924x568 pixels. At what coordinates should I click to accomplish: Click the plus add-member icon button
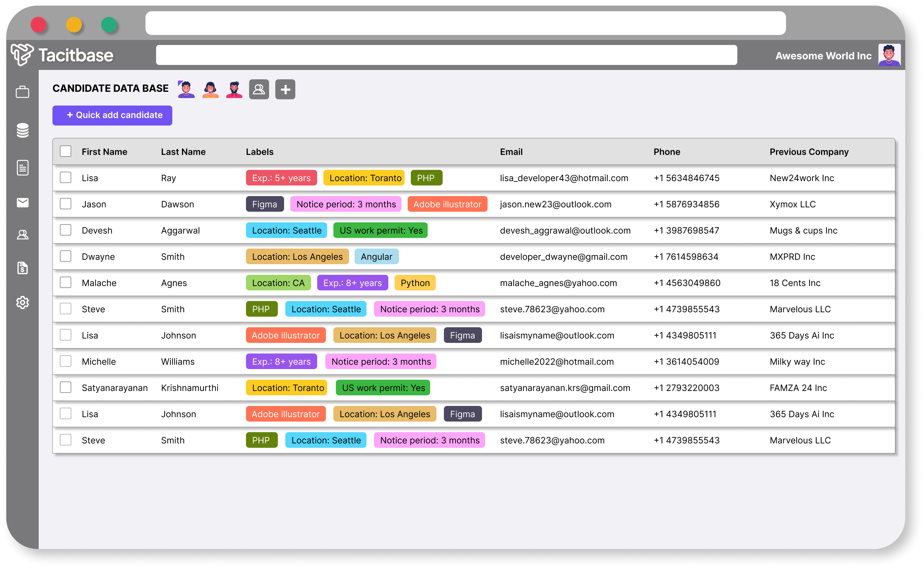click(285, 89)
